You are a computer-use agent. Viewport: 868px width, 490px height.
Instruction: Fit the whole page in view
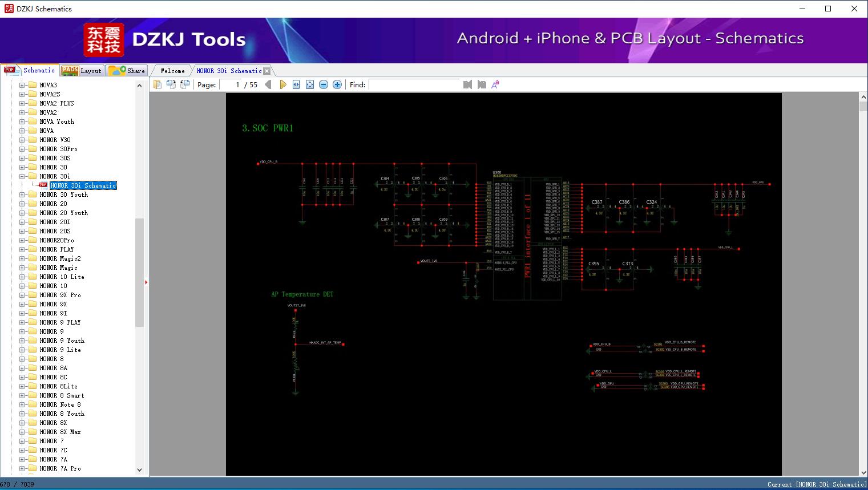coord(310,84)
